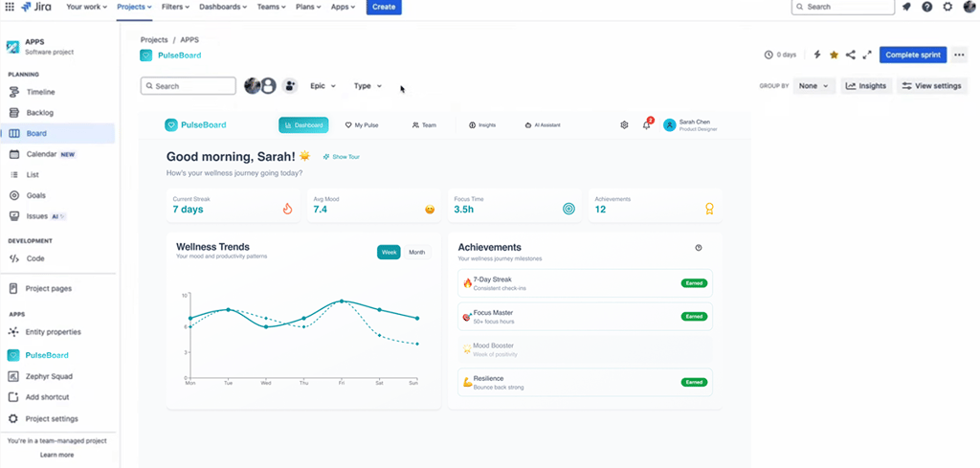980x468 pixels.
Task: Open Project pages in sidebar
Action: (57, 288)
